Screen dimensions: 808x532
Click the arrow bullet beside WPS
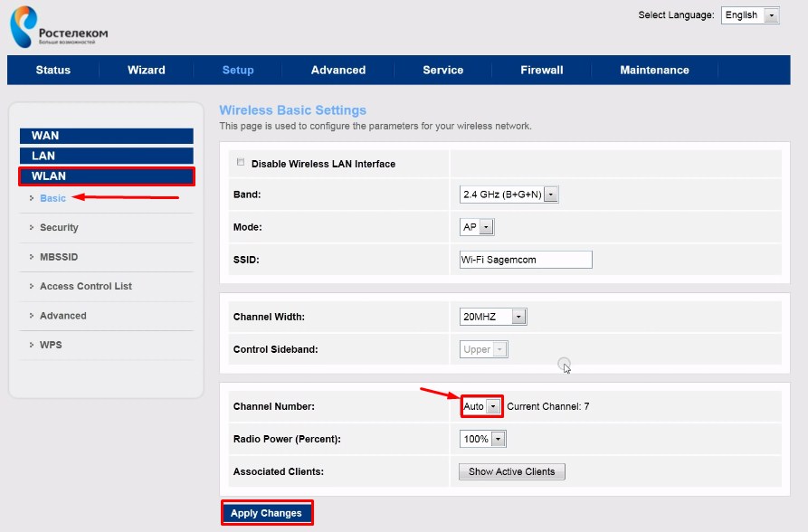[32, 345]
